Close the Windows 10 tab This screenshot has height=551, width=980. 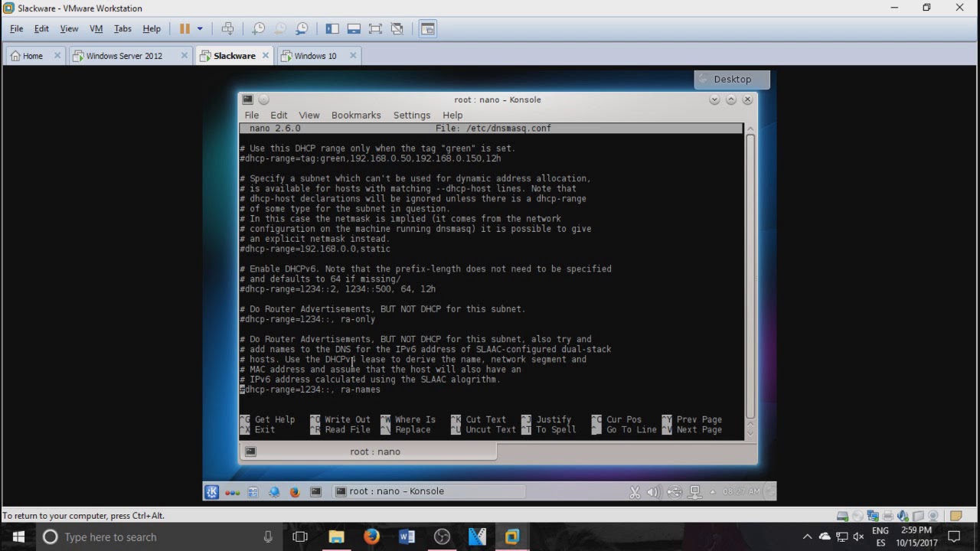[x=353, y=56]
